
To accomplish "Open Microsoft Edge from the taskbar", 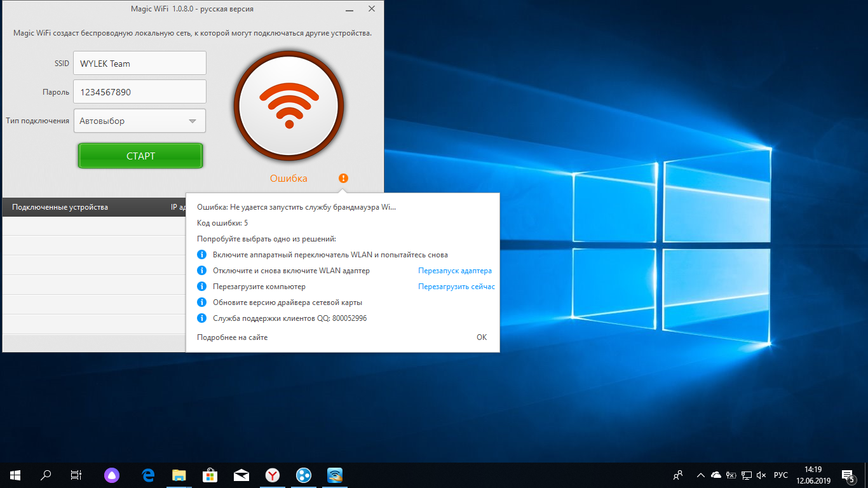I will click(148, 475).
